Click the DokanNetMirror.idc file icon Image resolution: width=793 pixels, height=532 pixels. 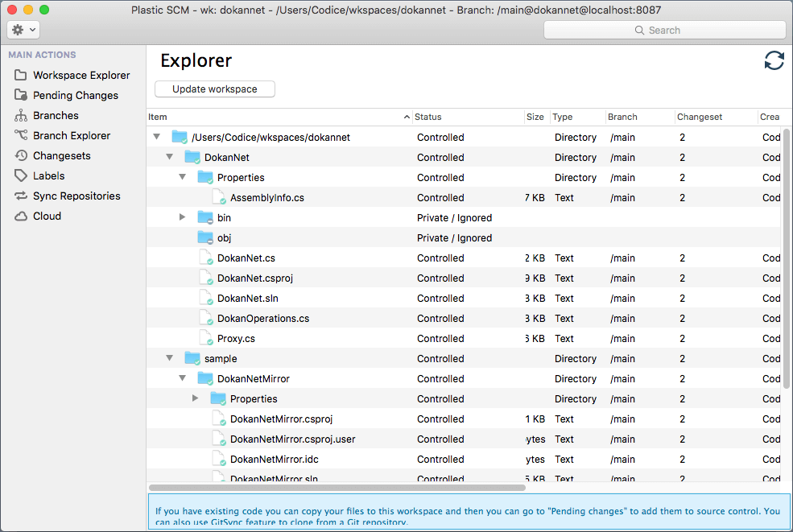click(218, 460)
